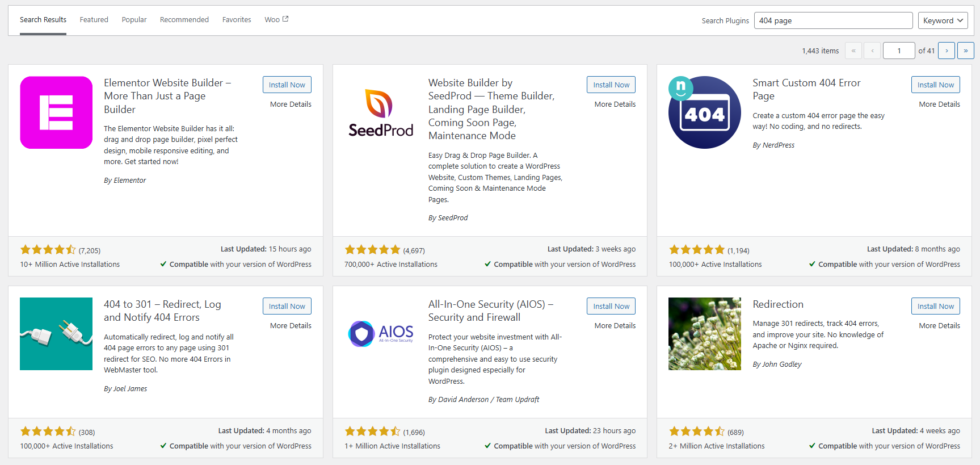Click author link NerdPress
This screenshot has height=465, width=980.
[x=779, y=145]
